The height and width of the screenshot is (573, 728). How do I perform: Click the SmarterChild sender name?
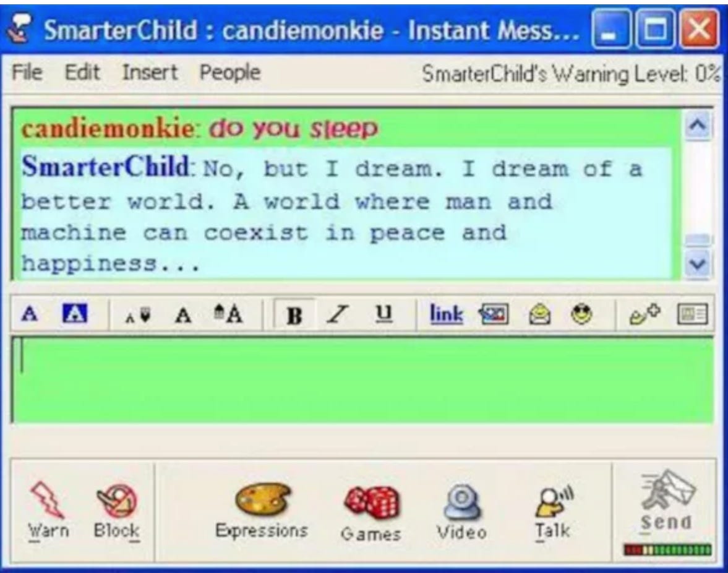(105, 166)
